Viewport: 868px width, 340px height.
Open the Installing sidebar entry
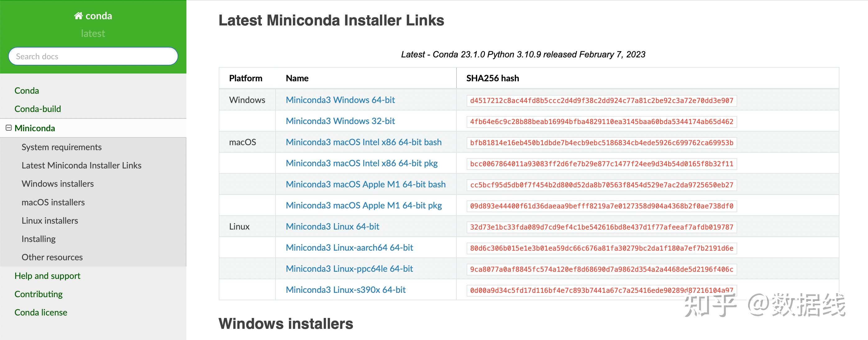tap(39, 239)
